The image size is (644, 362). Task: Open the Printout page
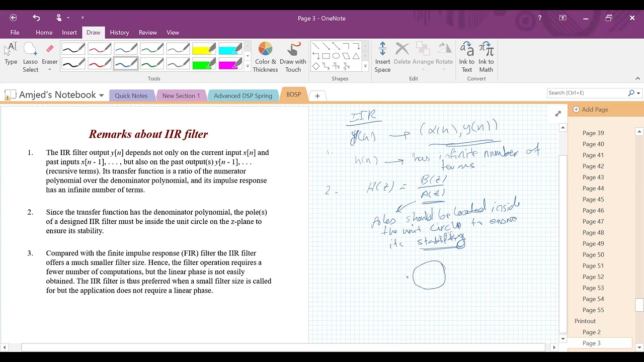pyautogui.click(x=585, y=321)
